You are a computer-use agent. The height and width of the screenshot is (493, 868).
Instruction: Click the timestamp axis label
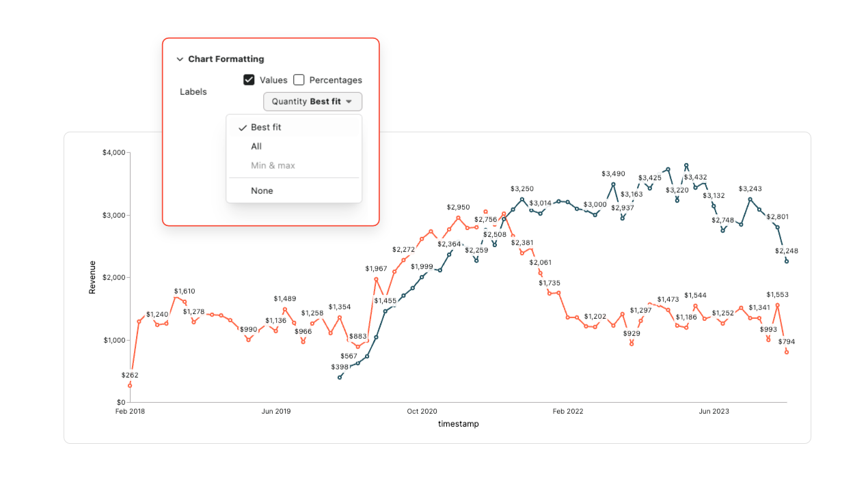[459, 424]
